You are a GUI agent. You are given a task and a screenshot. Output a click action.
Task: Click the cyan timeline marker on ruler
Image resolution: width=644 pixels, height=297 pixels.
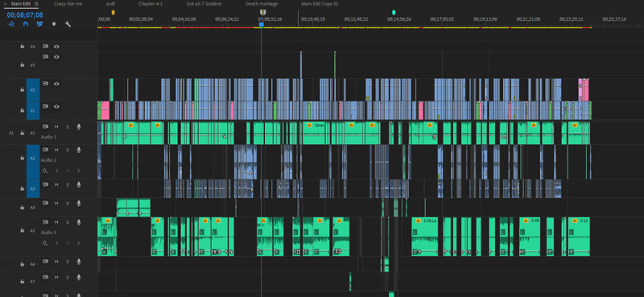pyautogui.click(x=394, y=13)
